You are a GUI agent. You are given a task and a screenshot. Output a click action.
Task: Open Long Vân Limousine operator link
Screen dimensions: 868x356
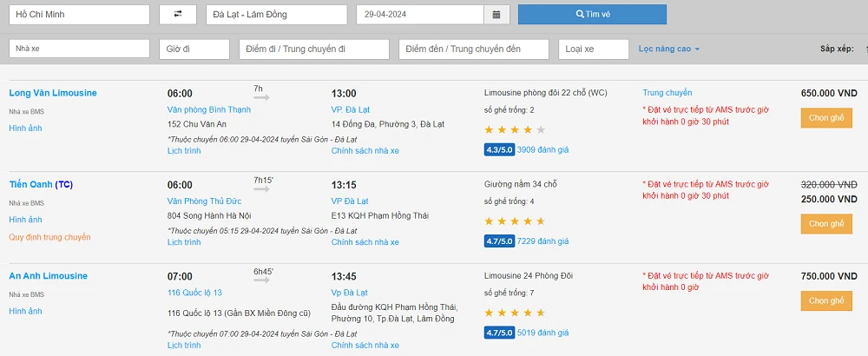coord(53,93)
